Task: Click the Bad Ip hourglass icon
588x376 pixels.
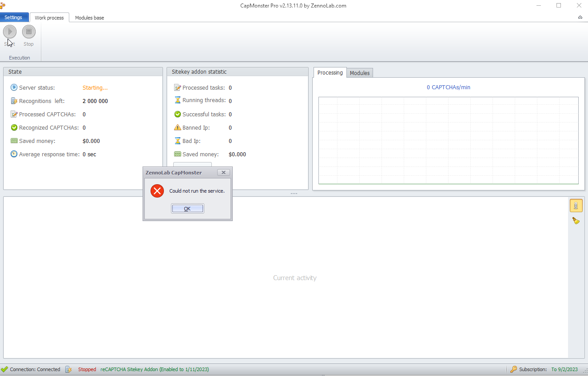Action: [178, 141]
